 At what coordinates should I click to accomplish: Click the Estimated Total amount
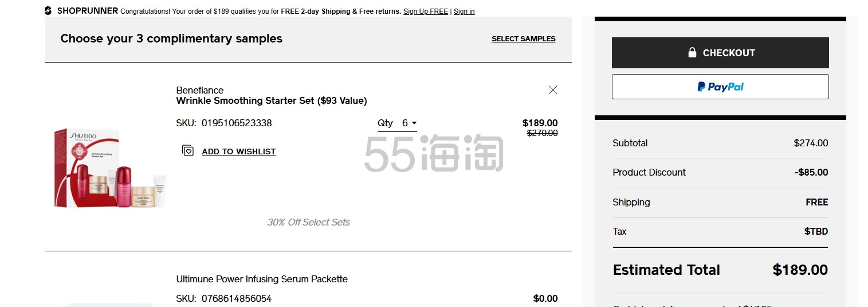click(800, 270)
